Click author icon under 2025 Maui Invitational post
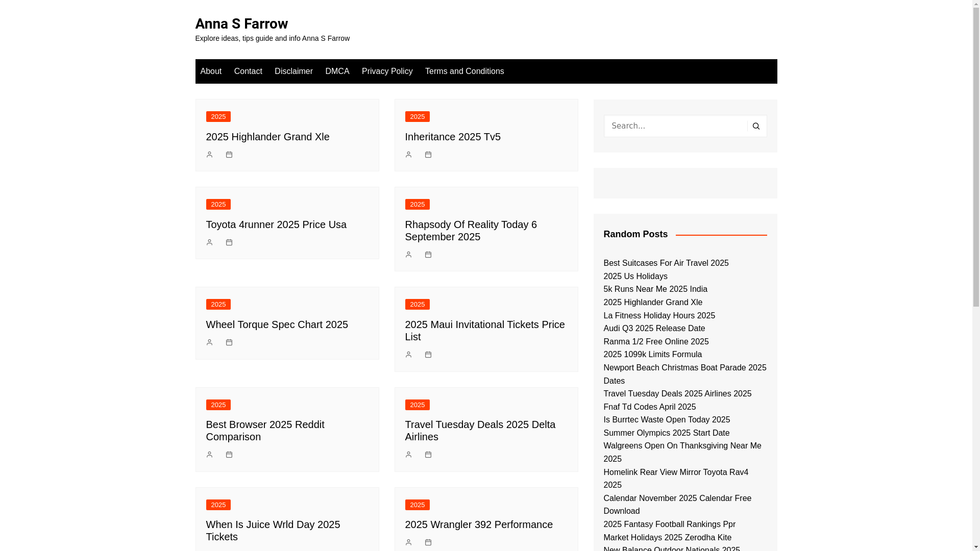The image size is (980, 551). point(408,355)
